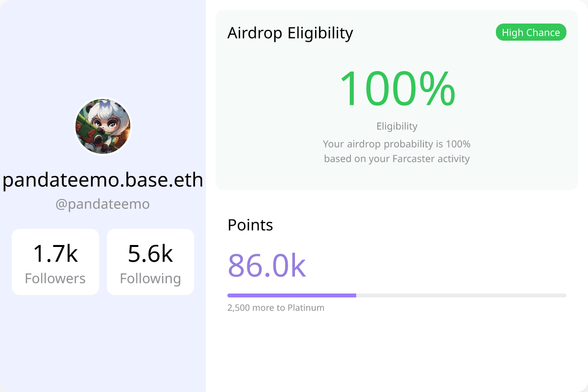The height and width of the screenshot is (392, 588).
Task: Click the 1.7k follower count number
Action: (x=55, y=254)
